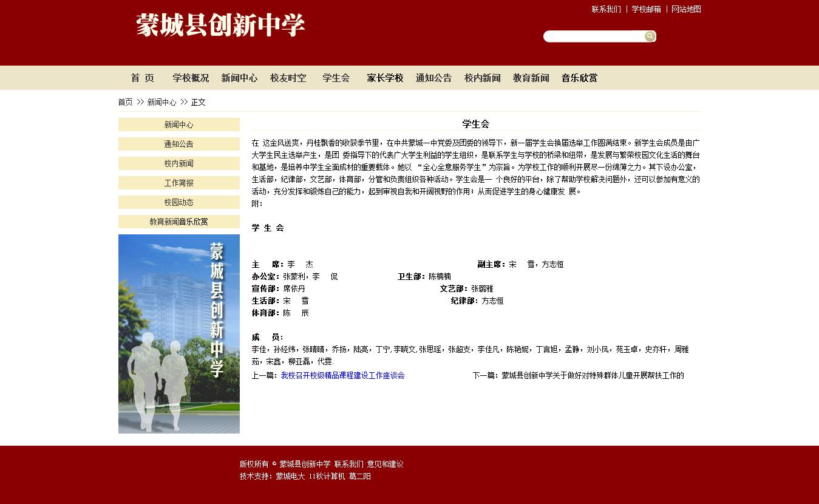The height and width of the screenshot is (504, 819).
Task: Open 学生会 navigation item
Action: [336, 78]
